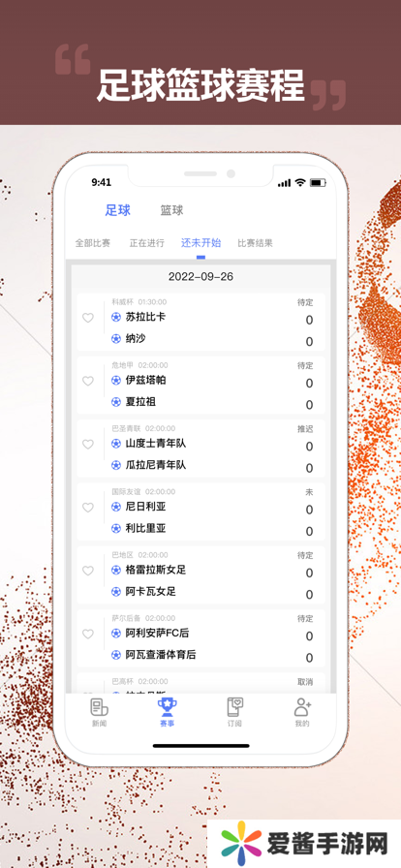Screen dimensions: 401x868
Task: Open the 2022-09-26 date header
Action: (200, 277)
